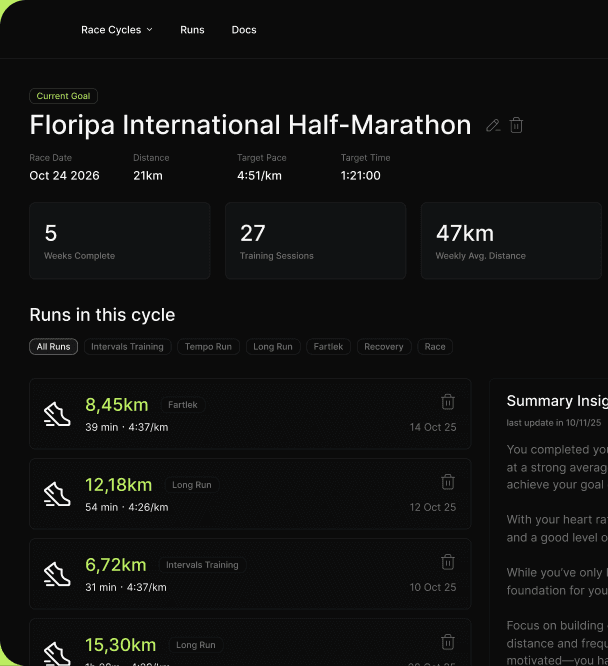Filter runs by Tempo Run
Screen dimensions: 608x666
click(x=208, y=347)
